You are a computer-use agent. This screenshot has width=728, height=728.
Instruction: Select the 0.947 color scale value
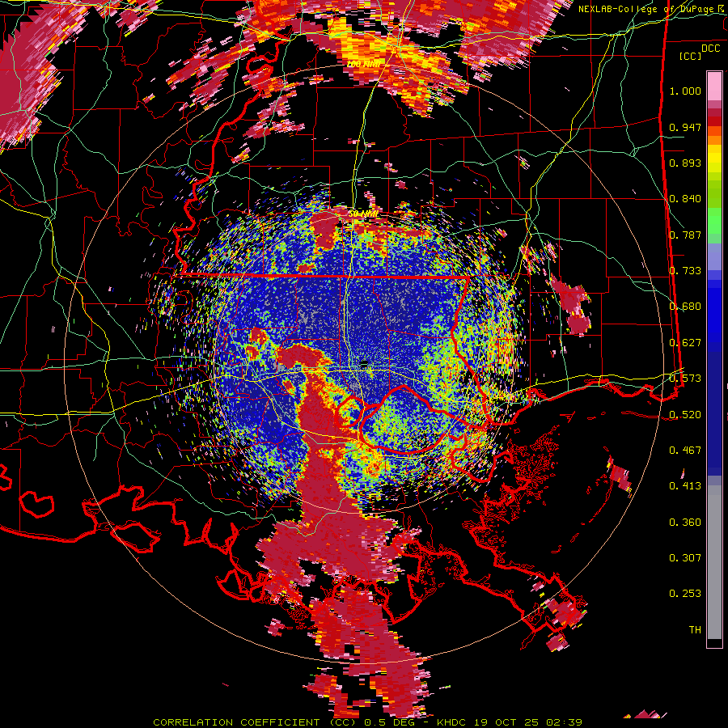pyautogui.click(x=685, y=127)
